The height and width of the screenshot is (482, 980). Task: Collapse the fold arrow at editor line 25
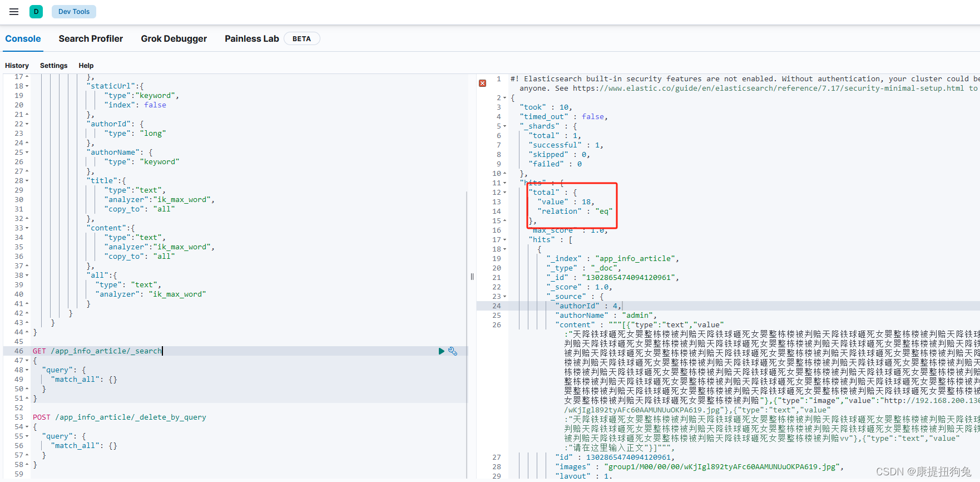pyautogui.click(x=27, y=153)
